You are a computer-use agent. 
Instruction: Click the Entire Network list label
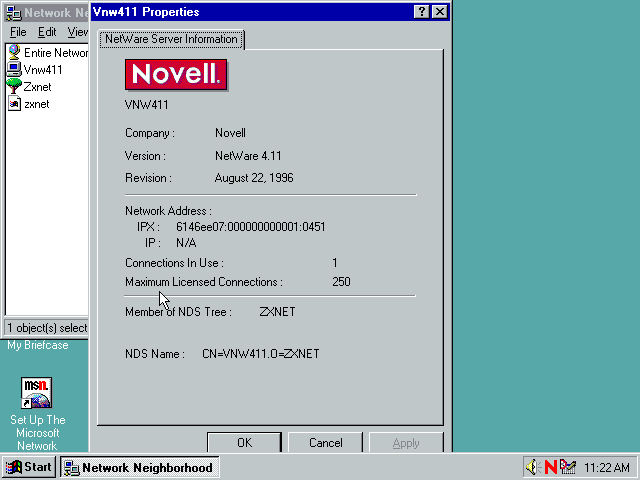(56, 53)
